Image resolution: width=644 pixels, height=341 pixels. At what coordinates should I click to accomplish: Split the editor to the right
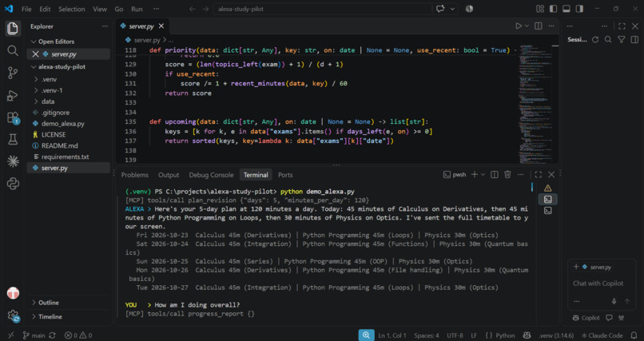point(538,26)
